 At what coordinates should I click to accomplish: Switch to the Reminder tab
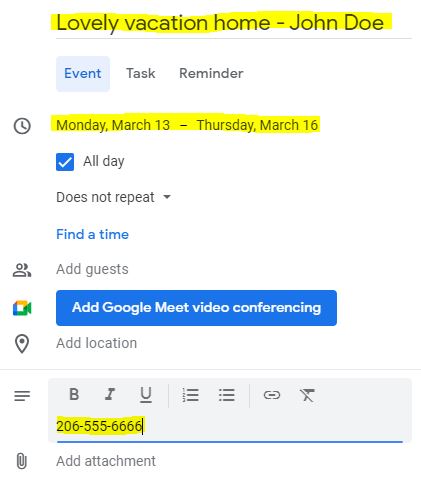pyautogui.click(x=211, y=74)
